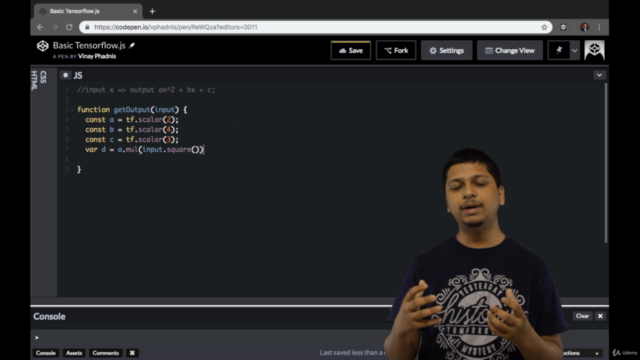Switch to the HTML editor tab

tap(34, 80)
